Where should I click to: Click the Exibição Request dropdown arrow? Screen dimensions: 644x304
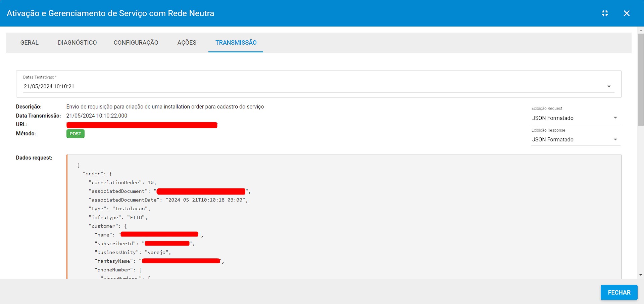point(615,118)
